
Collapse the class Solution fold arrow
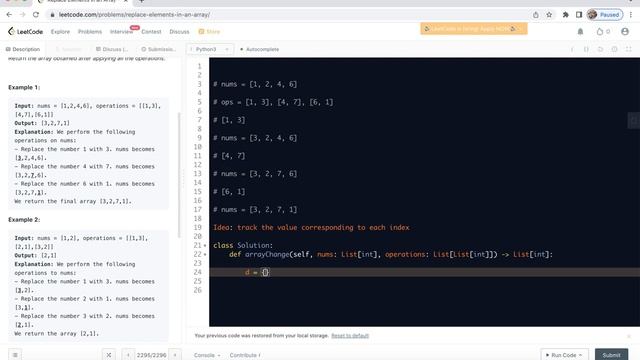(x=205, y=245)
